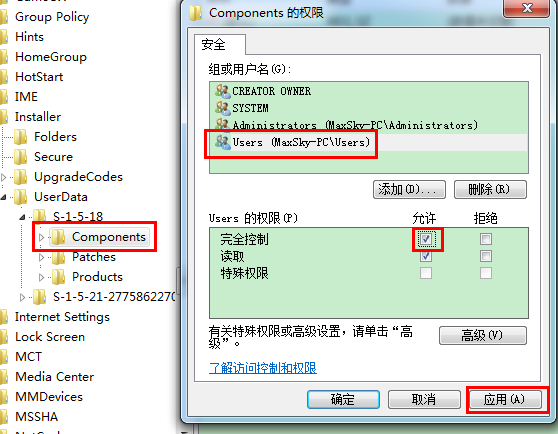Collapse the UserData tree node
Image resolution: width=558 pixels, height=434 pixels.
coord(4,197)
